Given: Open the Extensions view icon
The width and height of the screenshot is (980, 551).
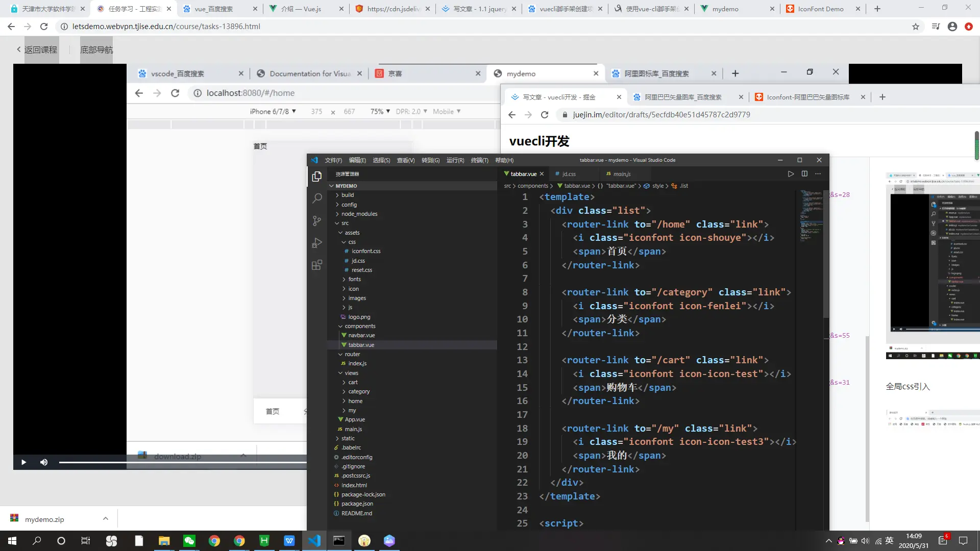Looking at the screenshot, I should click(x=317, y=265).
